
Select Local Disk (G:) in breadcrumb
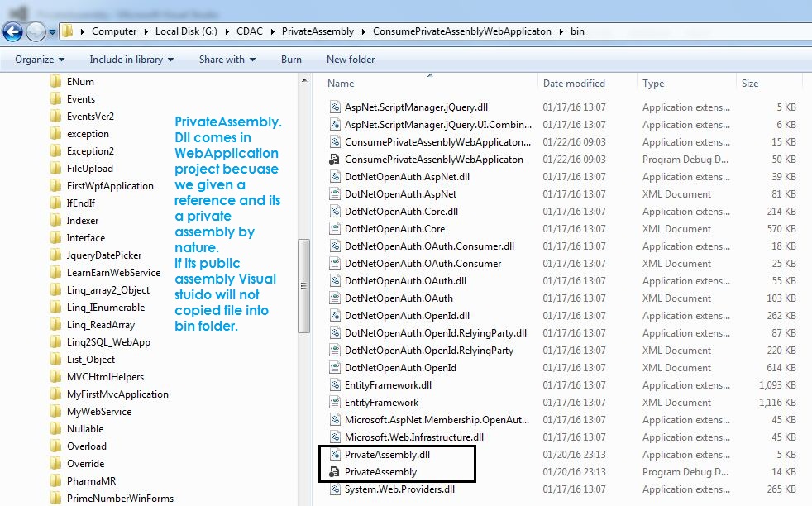pos(186,31)
